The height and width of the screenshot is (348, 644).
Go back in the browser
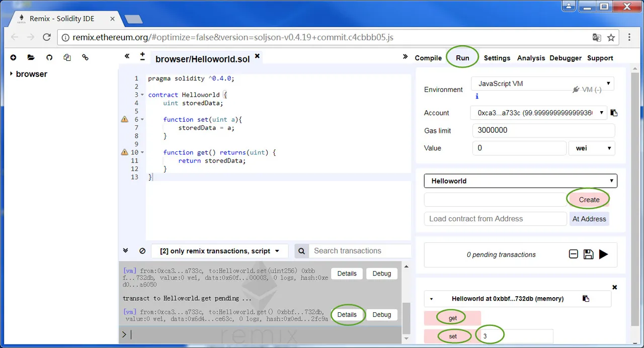pos(15,37)
